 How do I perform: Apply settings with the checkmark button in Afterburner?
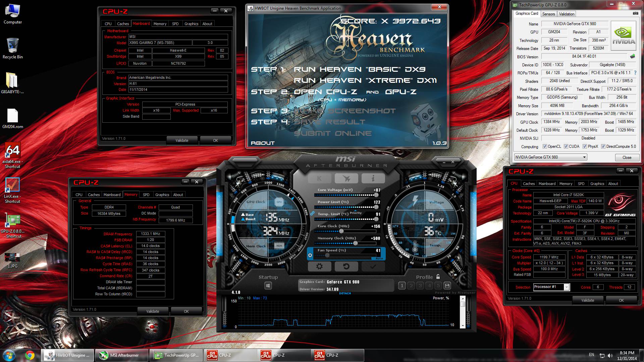tap(373, 266)
